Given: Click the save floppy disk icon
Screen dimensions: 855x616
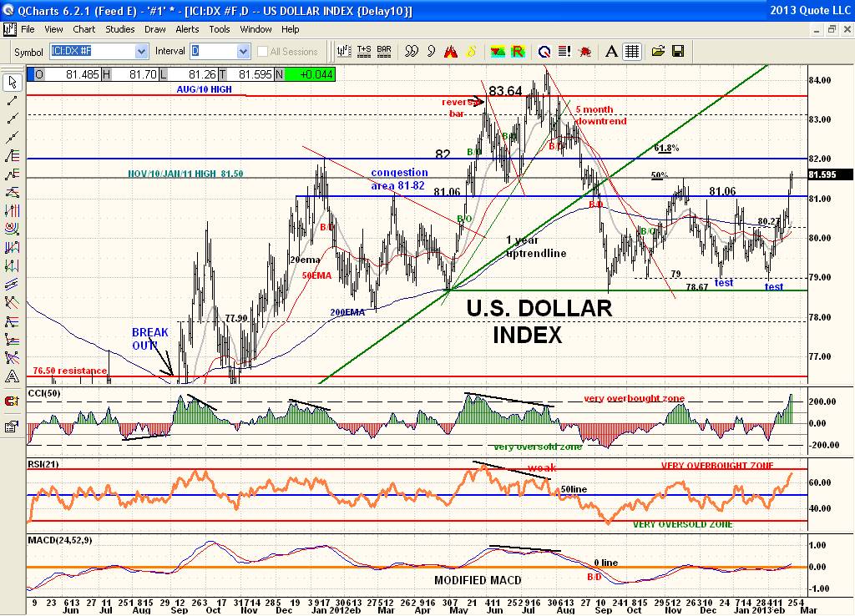Looking at the screenshot, I should click(678, 51).
